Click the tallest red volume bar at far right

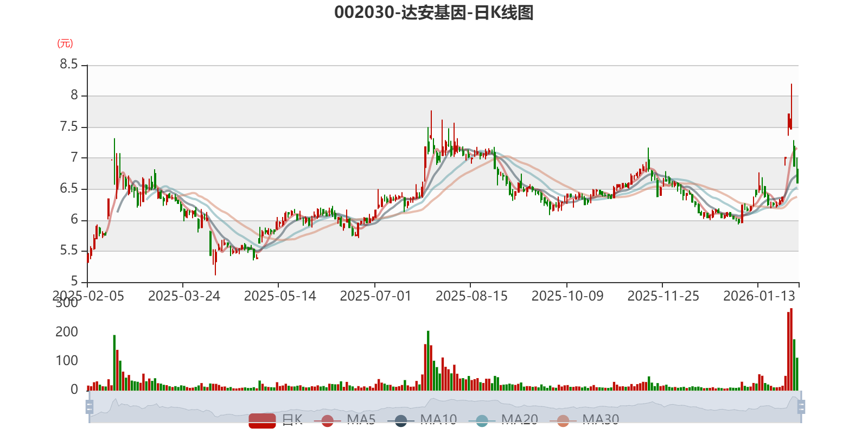point(791,349)
